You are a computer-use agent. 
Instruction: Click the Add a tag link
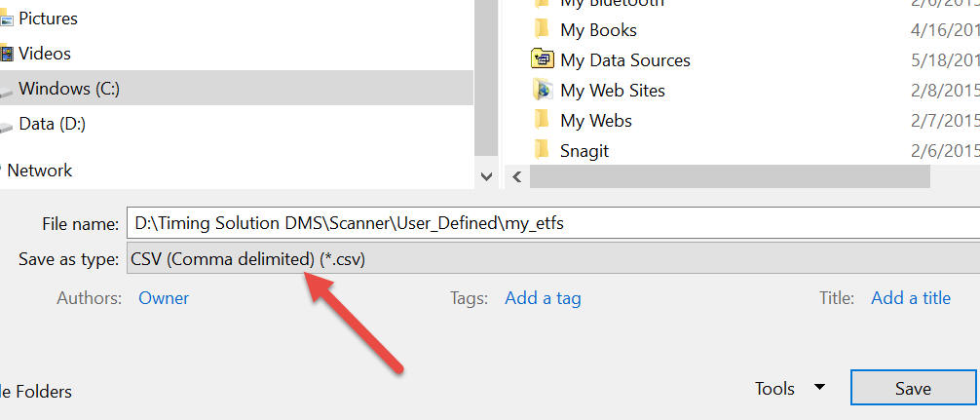tap(543, 298)
